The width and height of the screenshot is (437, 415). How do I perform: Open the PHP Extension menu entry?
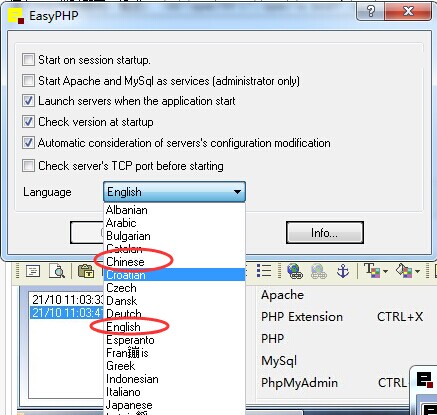click(302, 317)
